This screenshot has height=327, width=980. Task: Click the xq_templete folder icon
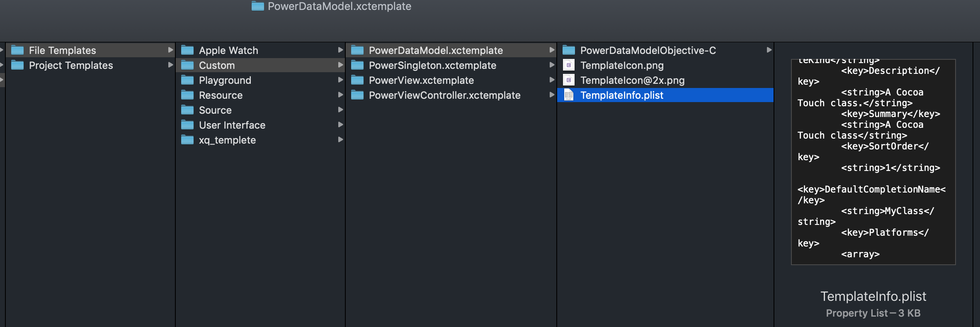pos(187,140)
